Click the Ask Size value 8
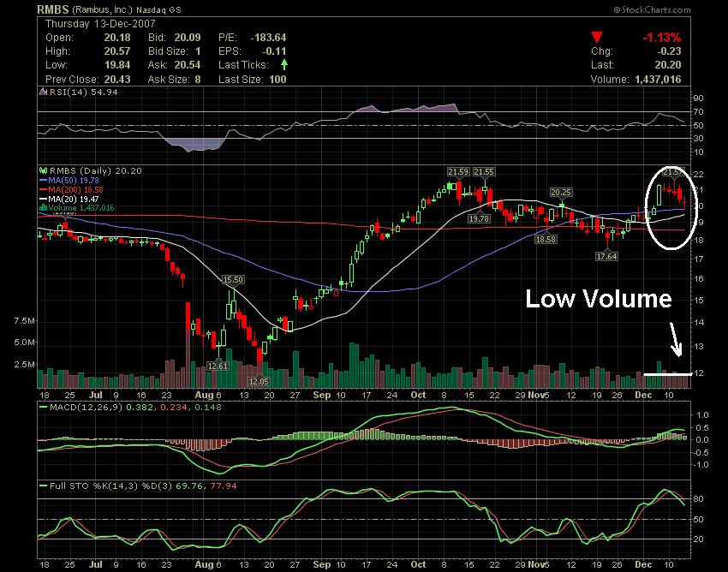 198,80
